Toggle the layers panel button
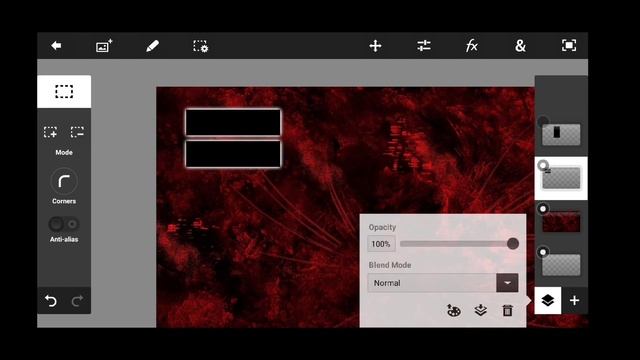The image size is (640, 360). point(548,301)
